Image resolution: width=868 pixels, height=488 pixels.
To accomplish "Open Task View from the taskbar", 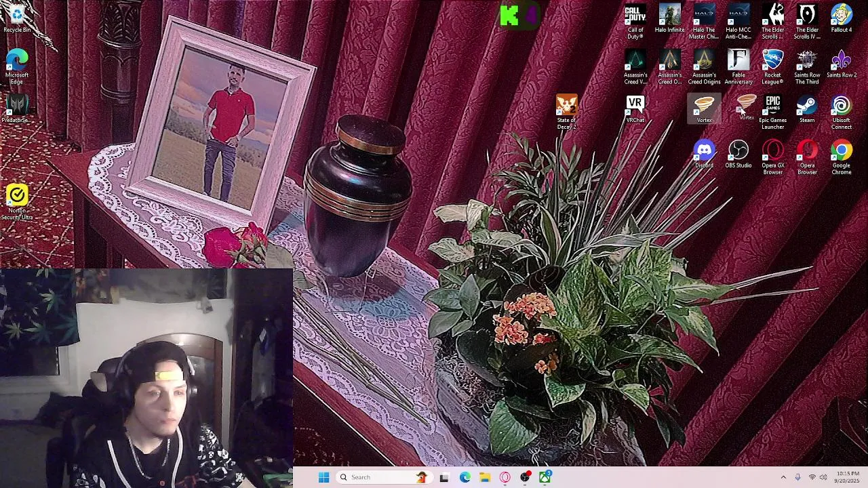I will tap(444, 477).
